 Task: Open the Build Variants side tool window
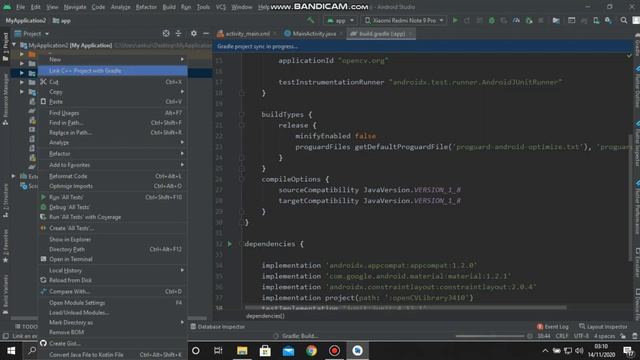pos(5,294)
